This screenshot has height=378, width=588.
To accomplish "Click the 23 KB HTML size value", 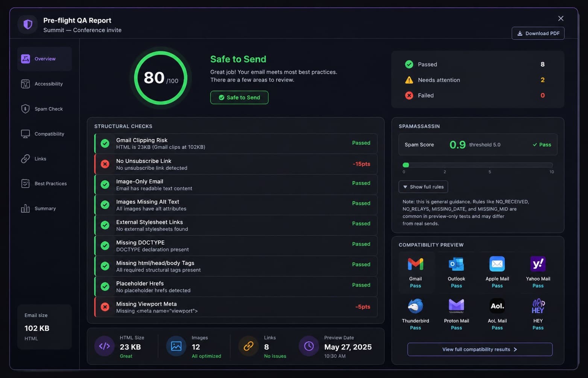I will 130,347.
